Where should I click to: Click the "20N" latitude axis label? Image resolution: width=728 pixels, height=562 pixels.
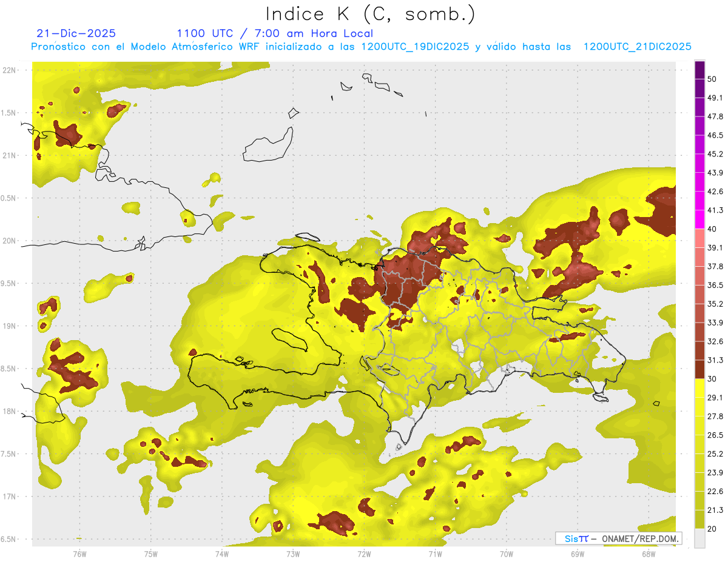point(9,241)
